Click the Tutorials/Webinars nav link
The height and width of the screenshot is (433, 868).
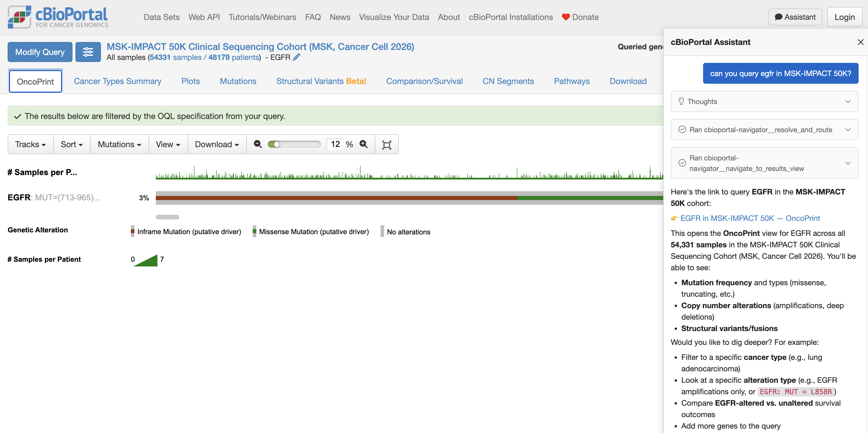click(x=262, y=17)
